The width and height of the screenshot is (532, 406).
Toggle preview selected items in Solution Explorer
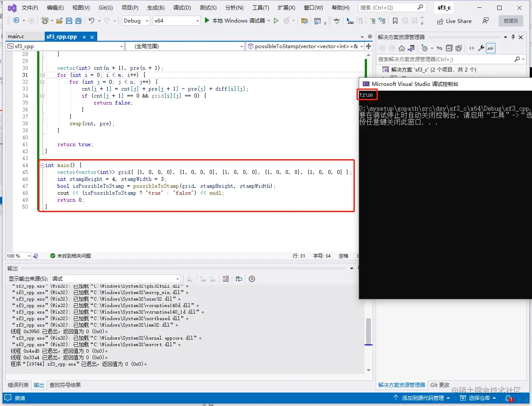(491, 48)
